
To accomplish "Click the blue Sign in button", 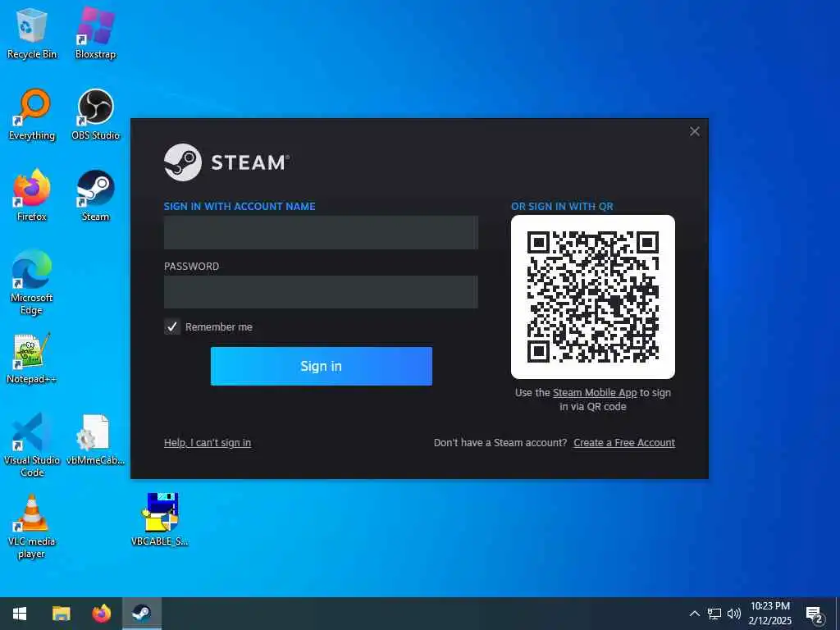I will coord(322,366).
